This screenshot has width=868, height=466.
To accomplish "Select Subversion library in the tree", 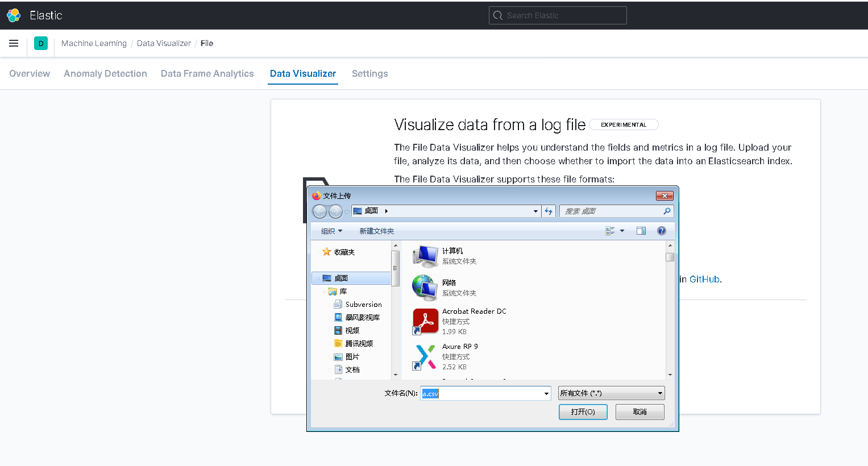I will tap(364, 304).
